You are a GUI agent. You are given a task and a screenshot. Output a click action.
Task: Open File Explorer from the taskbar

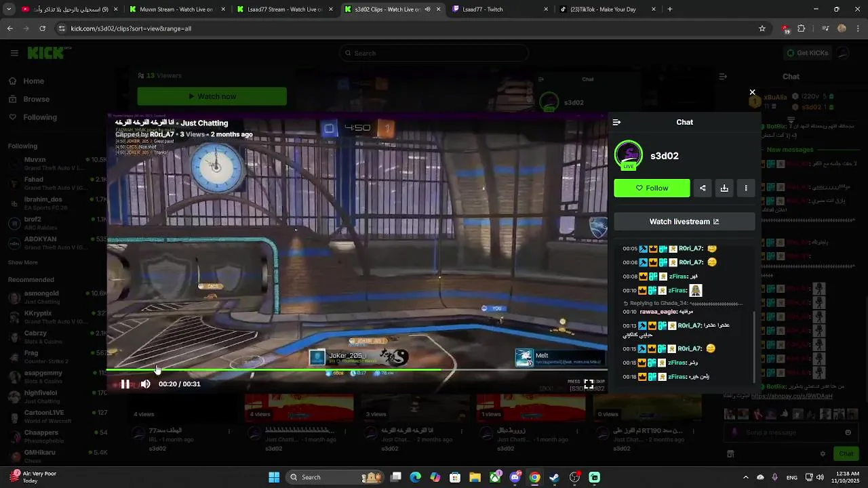click(475, 477)
